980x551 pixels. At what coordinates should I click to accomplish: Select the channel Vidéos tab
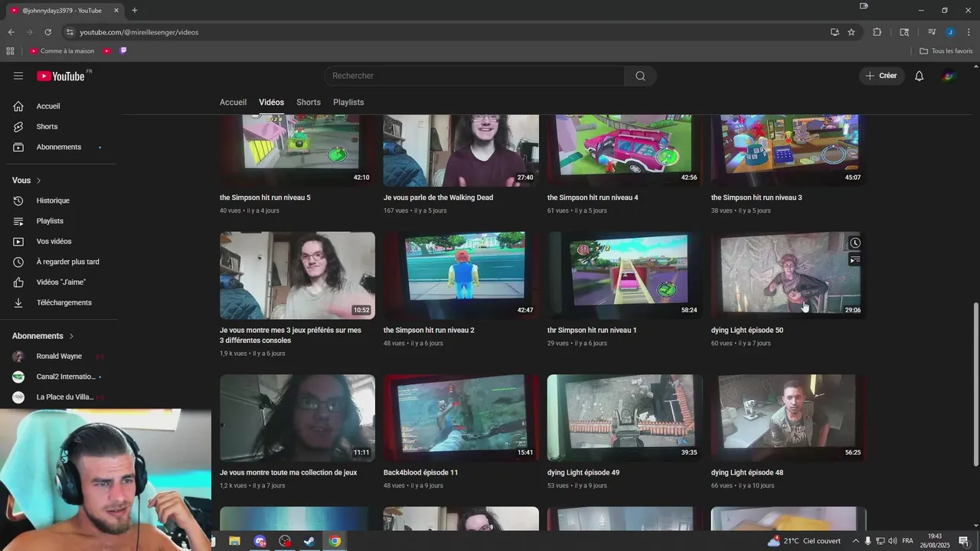(271, 102)
